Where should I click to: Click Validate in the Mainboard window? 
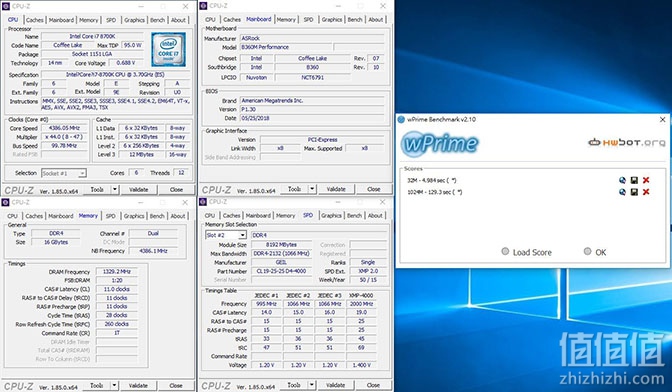pyautogui.click(x=336, y=189)
